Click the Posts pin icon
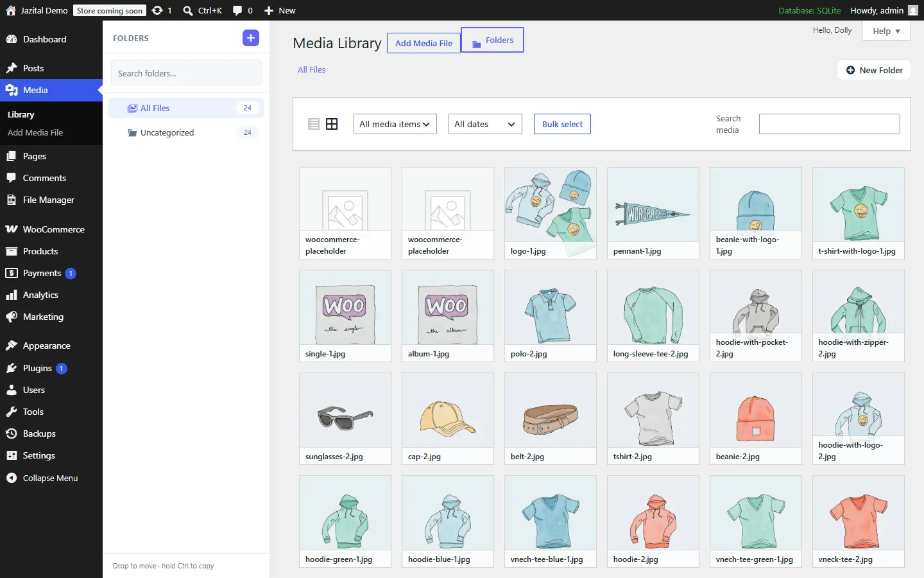Image resolution: width=924 pixels, height=578 pixels. tap(12, 68)
